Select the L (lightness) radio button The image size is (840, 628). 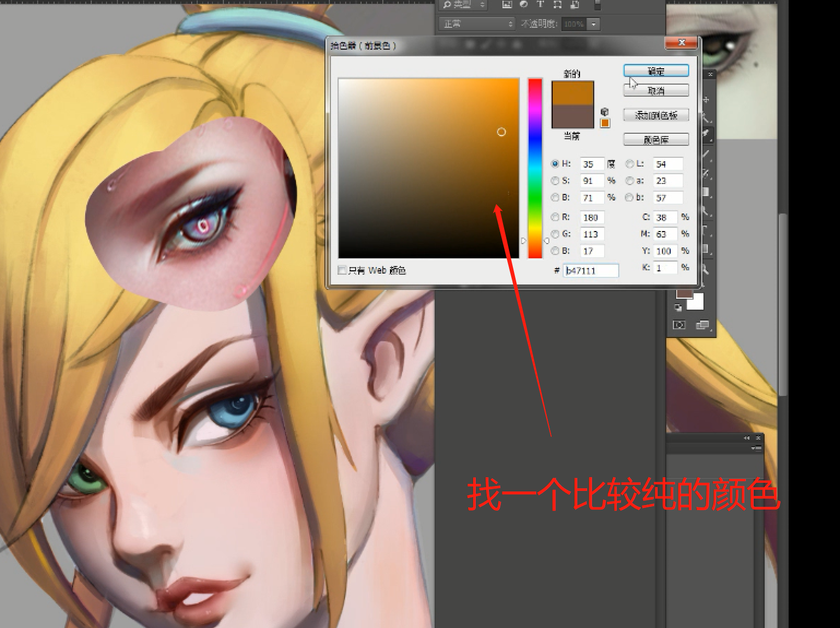point(629,164)
